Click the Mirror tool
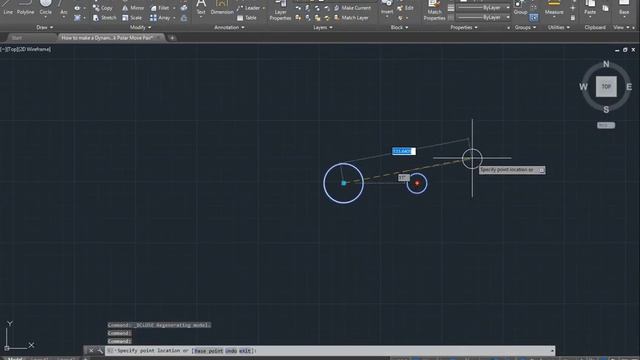The image size is (640, 360). coord(133,8)
